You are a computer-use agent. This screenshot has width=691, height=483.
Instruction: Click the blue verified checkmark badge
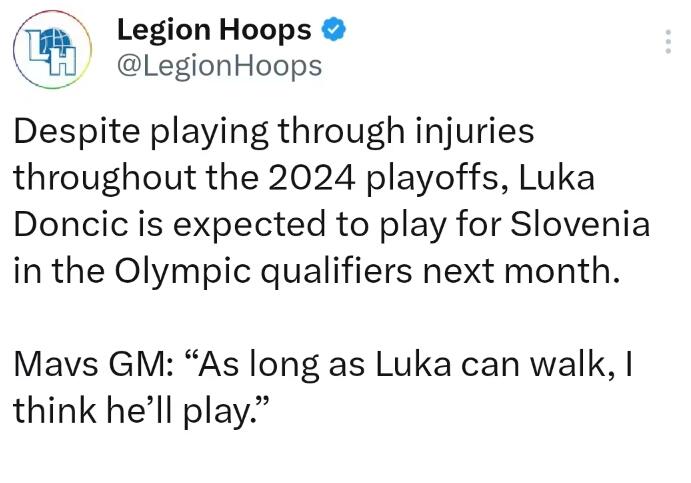click(334, 29)
